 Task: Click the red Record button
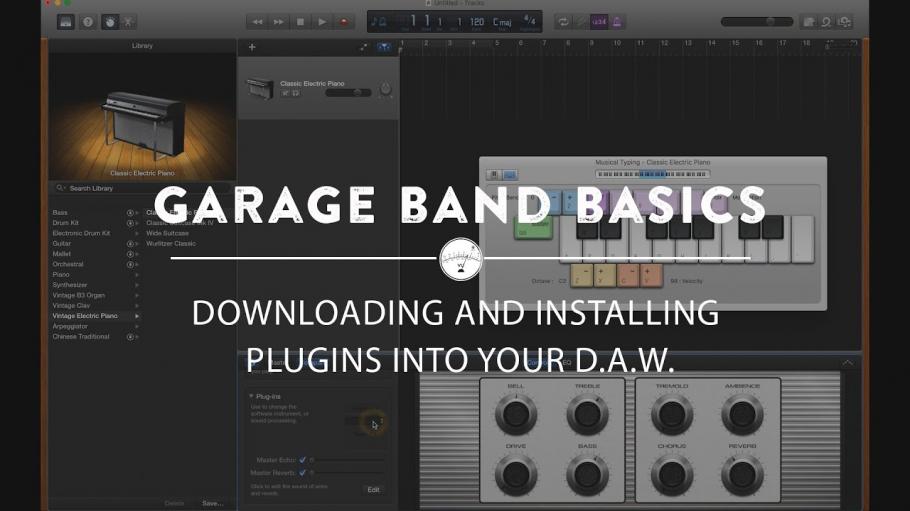344,22
